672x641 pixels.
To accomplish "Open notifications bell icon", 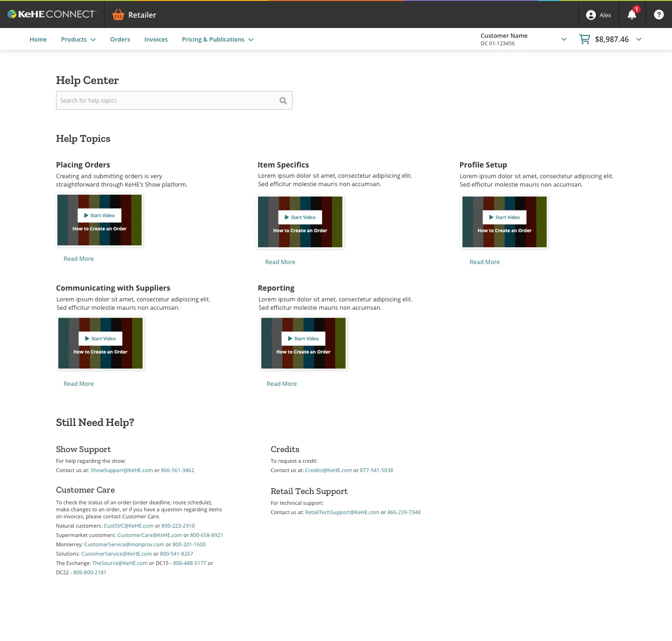I will point(632,14).
